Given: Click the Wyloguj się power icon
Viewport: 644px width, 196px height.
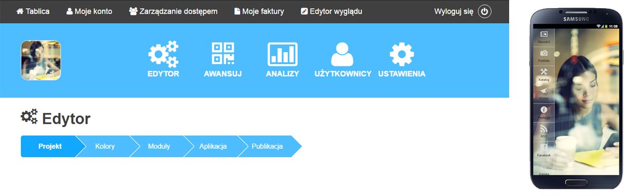Looking at the screenshot, I should coord(485,11).
